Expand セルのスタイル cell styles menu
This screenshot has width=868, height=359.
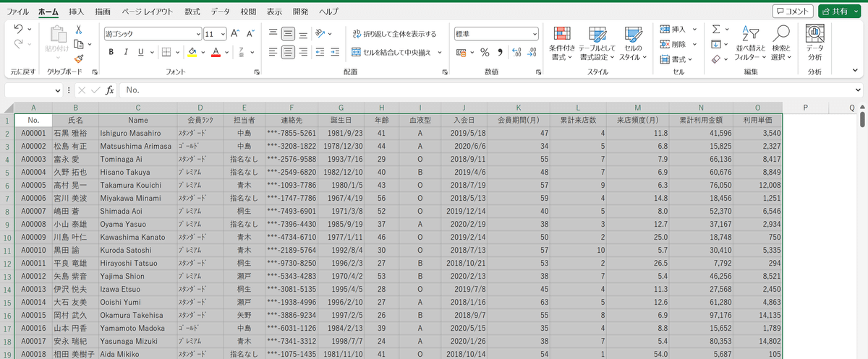[632, 43]
